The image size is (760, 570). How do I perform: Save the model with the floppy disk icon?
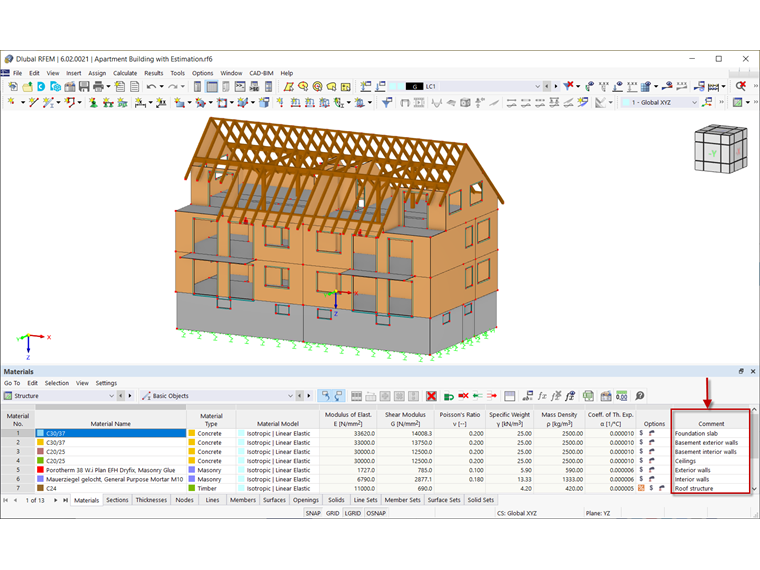pos(84,87)
